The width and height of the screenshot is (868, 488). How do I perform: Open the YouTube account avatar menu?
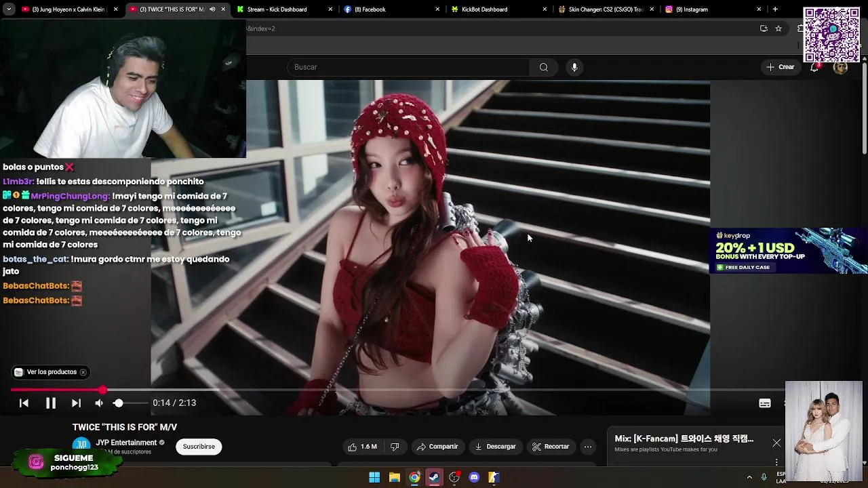point(840,67)
